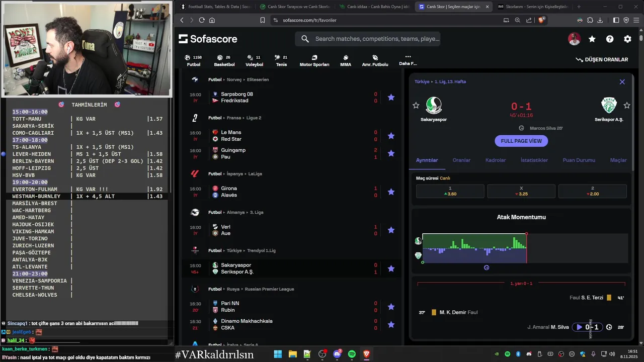Image resolution: width=644 pixels, height=362 pixels.
Task: Reload the page
Action: [x=202, y=20]
